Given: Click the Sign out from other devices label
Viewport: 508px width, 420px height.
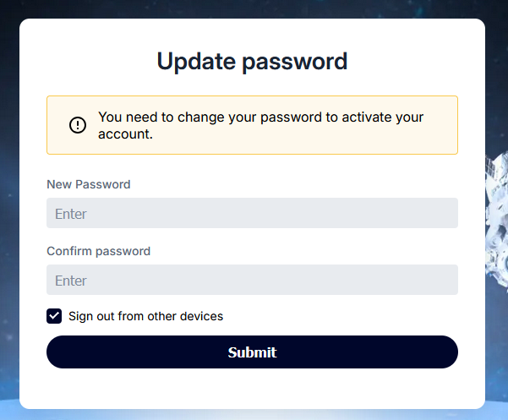Looking at the screenshot, I should pyautogui.click(x=145, y=316).
